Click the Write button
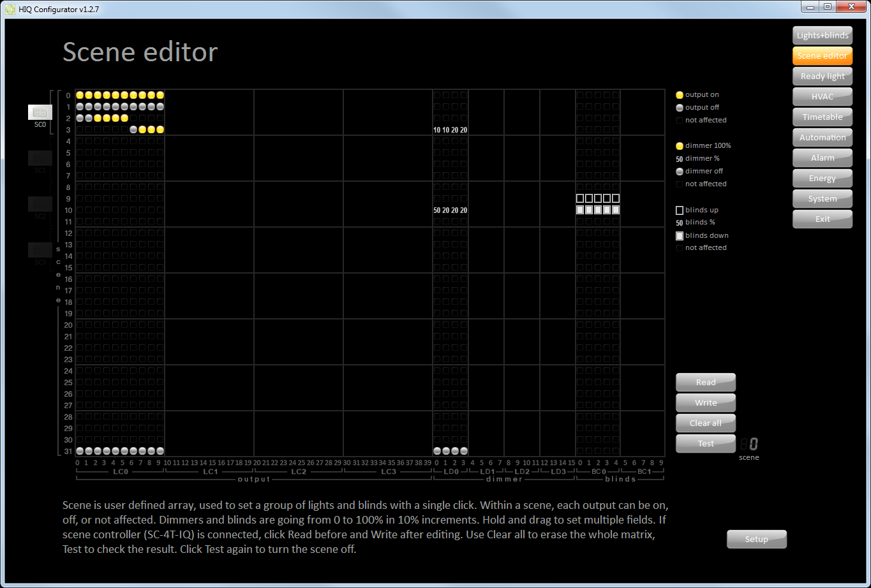The image size is (871, 588). [x=706, y=403]
